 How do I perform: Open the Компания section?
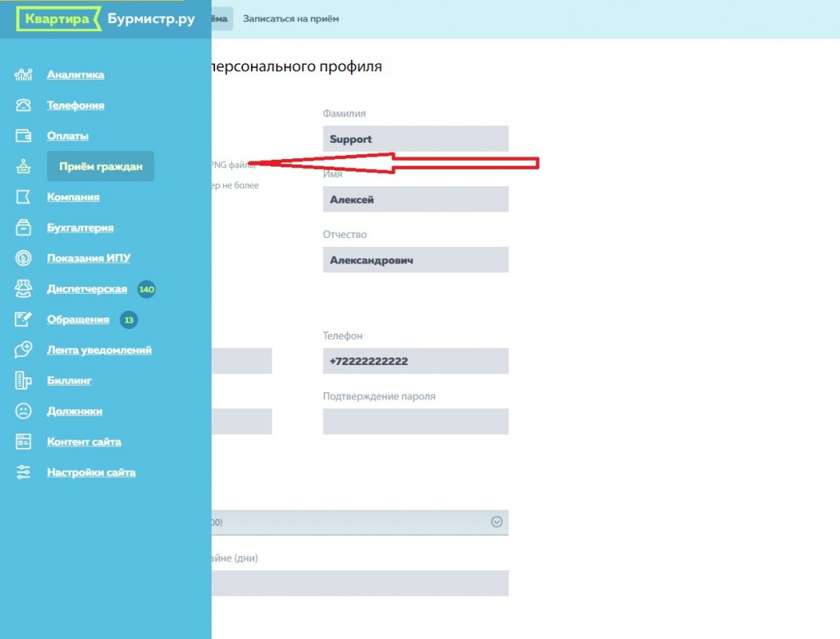tap(73, 197)
